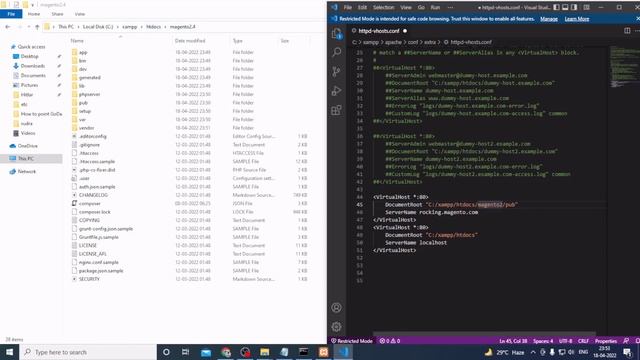Click UTF-8 encoding in status bar
The width and height of the screenshot is (640, 360).
click(x=565, y=341)
